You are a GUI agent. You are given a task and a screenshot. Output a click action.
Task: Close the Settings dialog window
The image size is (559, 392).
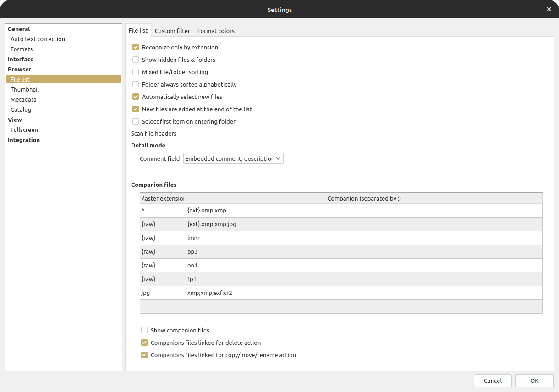(x=549, y=9)
